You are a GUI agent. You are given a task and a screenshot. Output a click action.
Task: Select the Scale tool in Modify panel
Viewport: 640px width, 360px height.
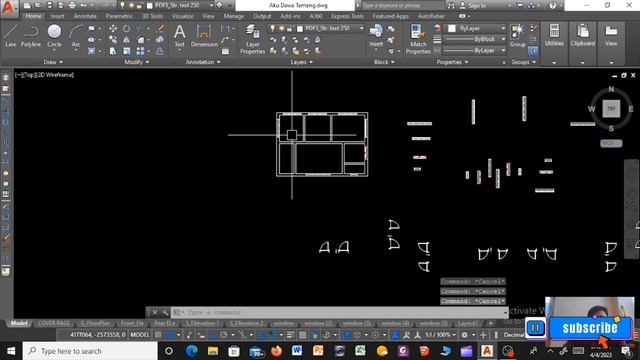[127, 51]
